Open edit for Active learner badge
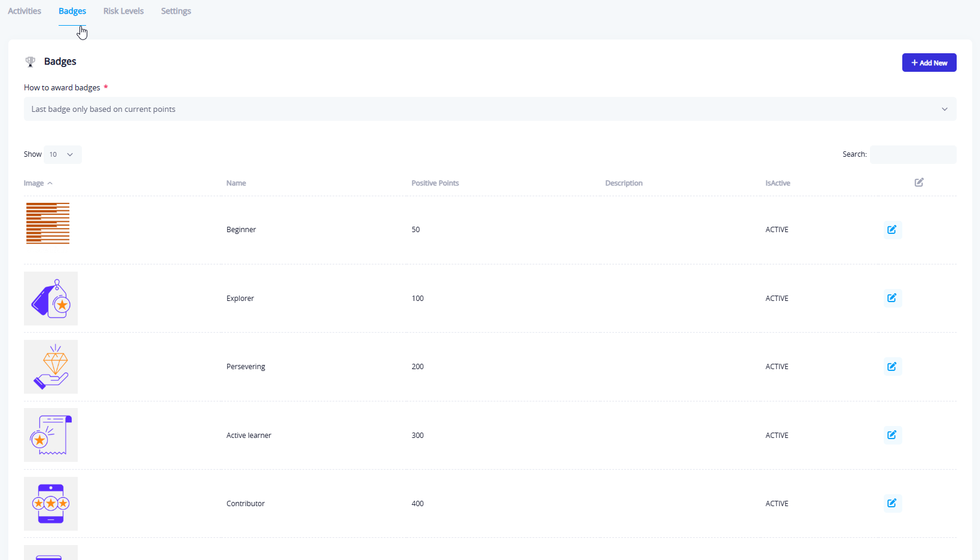The height and width of the screenshot is (560, 980). (x=892, y=435)
